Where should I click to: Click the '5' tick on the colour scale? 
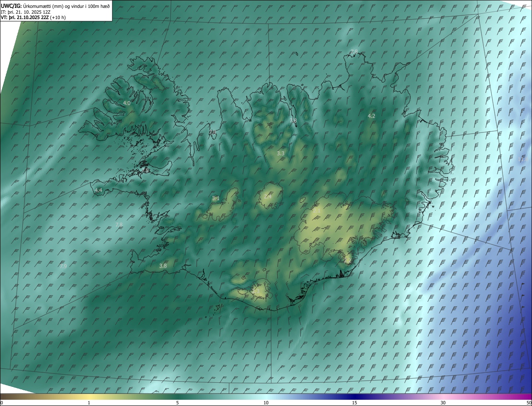click(x=177, y=403)
